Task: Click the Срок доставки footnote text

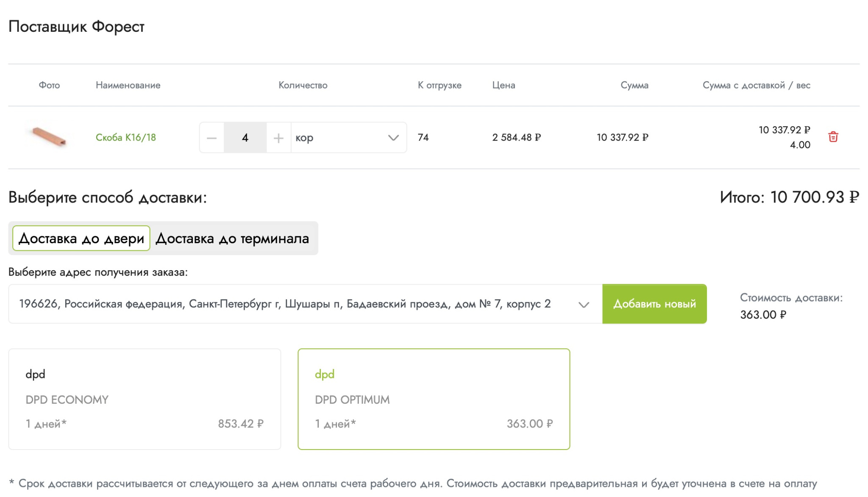Action: coord(413,483)
